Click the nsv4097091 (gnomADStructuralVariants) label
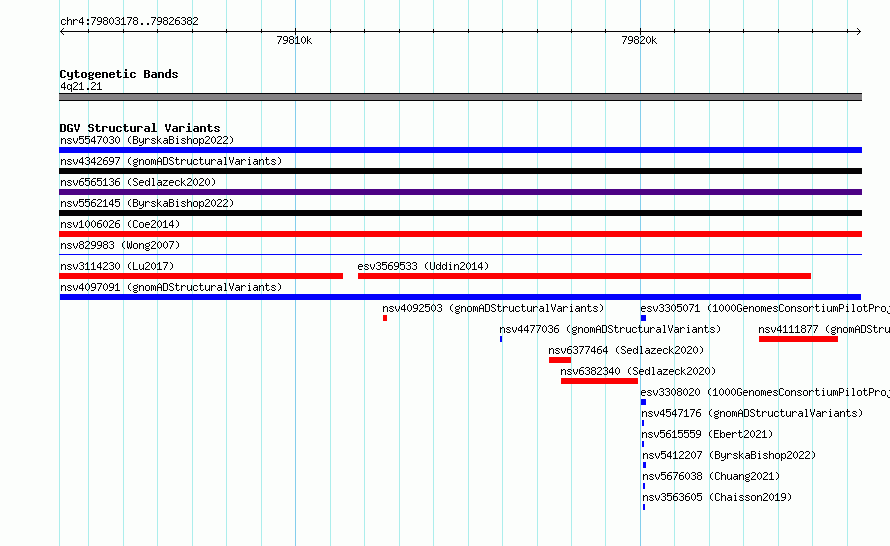 pyautogui.click(x=171, y=287)
